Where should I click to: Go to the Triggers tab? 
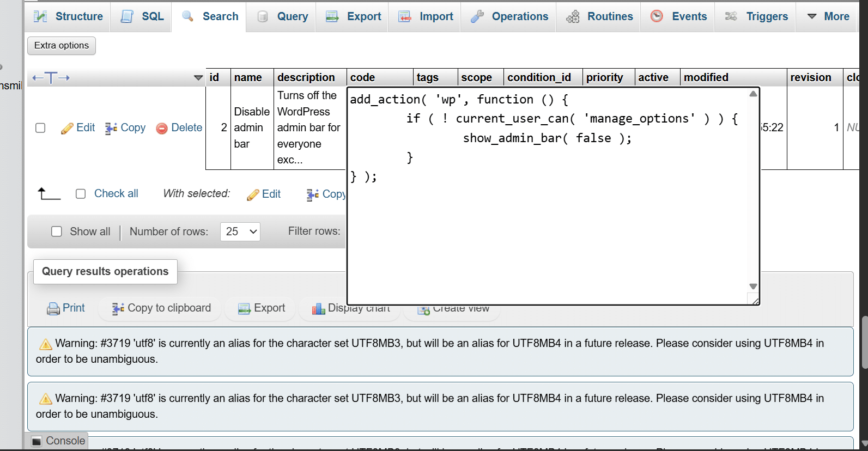pos(756,16)
